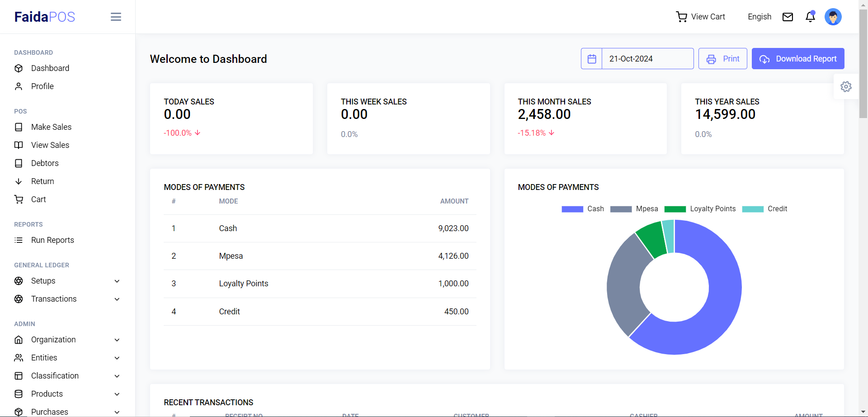Toggle the hamburger sidebar menu
868x417 pixels.
click(116, 17)
